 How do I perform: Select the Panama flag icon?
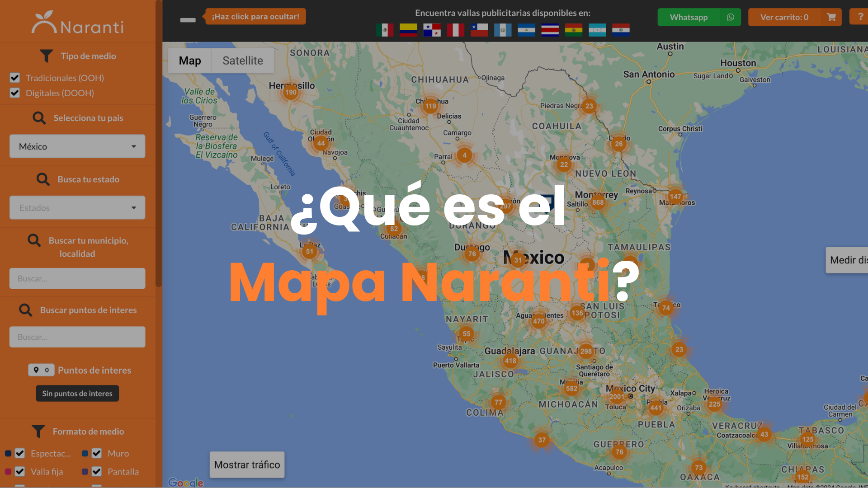coord(432,30)
